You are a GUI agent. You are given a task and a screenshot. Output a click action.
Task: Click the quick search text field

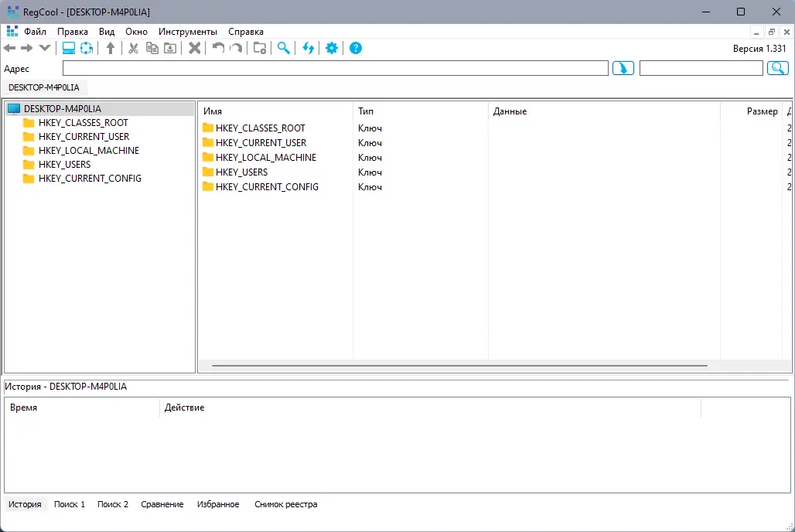pyautogui.click(x=701, y=68)
